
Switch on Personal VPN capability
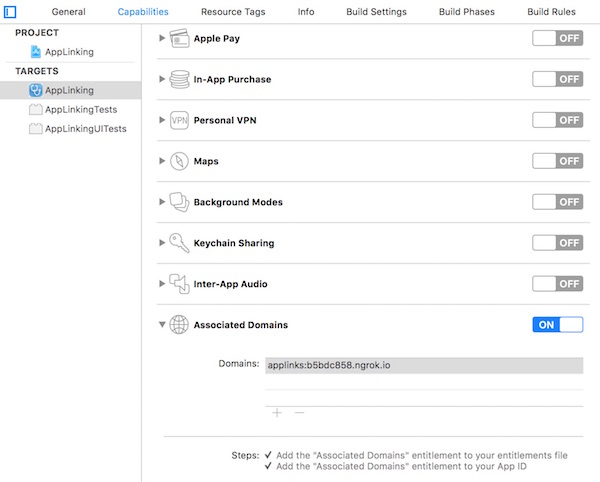[558, 120]
